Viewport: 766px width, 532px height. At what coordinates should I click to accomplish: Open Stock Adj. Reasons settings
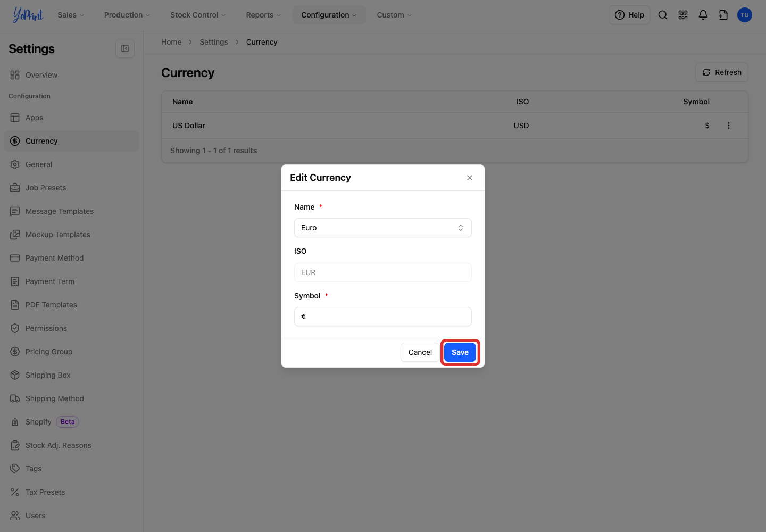pos(71,445)
